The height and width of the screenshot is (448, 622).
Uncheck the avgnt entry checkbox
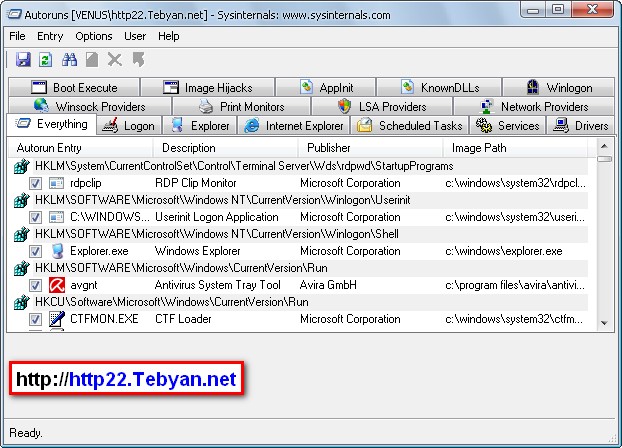35,285
